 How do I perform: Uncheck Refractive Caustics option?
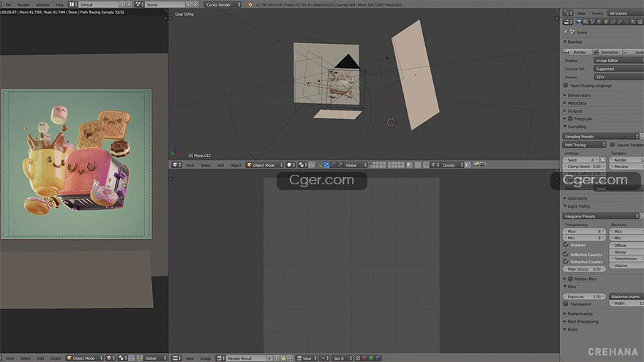coord(566,262)
